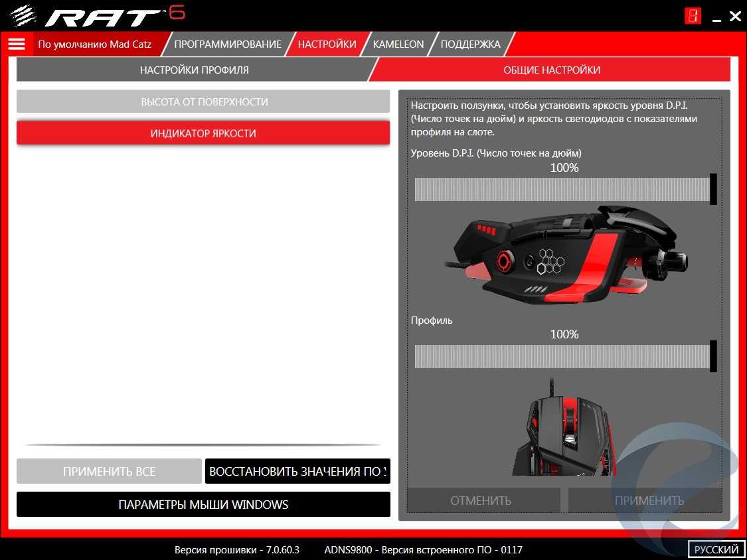
Task: Click the D.P.I. level brightness slider
Action: click(x=564, y=189)
